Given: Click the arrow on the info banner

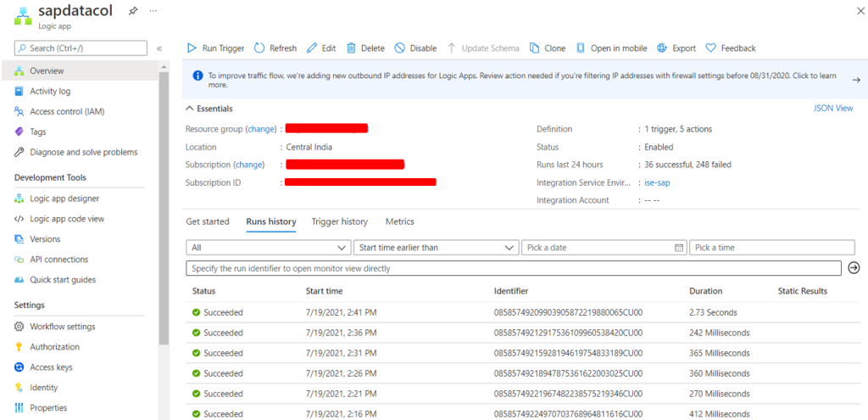Looking at the screenshot, I should point(856,80).
